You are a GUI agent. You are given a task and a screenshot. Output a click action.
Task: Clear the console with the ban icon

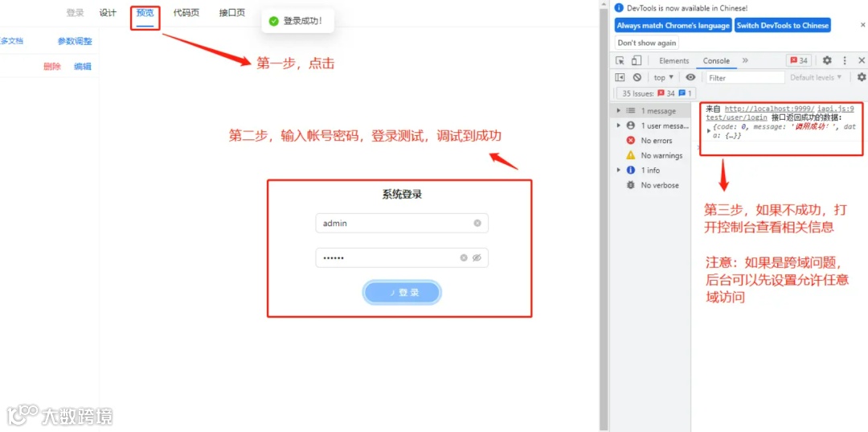[x=637, y=77]
